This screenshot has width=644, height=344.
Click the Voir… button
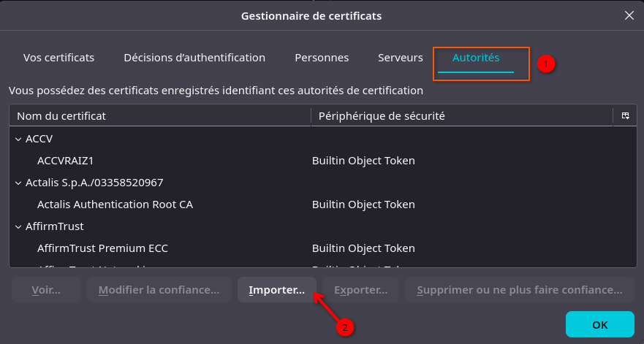(46, 290)
